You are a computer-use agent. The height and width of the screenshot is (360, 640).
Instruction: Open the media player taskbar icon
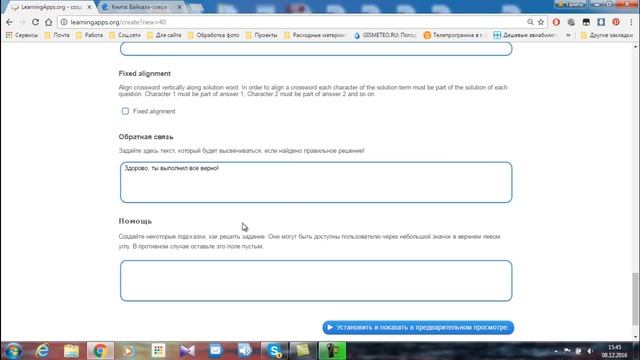point(129,351)
